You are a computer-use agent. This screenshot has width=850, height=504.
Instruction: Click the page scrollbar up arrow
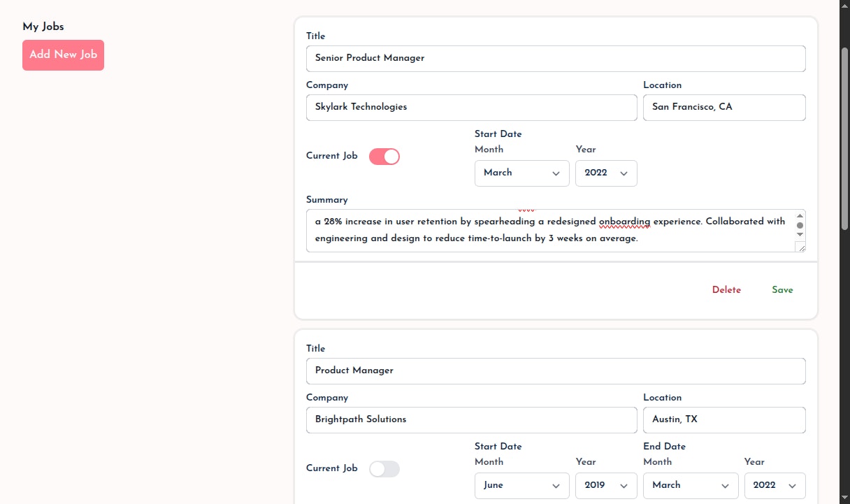point(844,6)
